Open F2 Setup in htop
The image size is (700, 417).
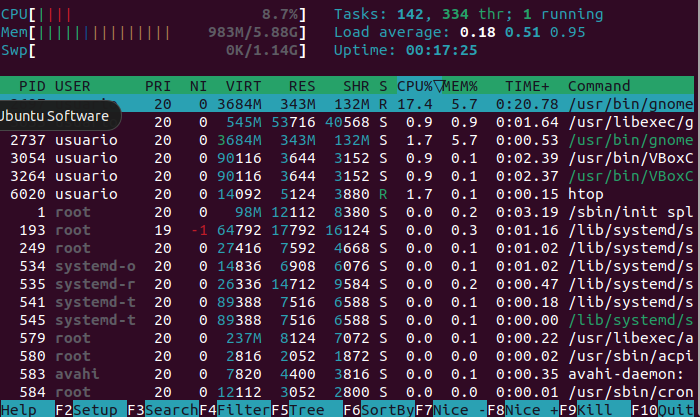tap(92, 409)
